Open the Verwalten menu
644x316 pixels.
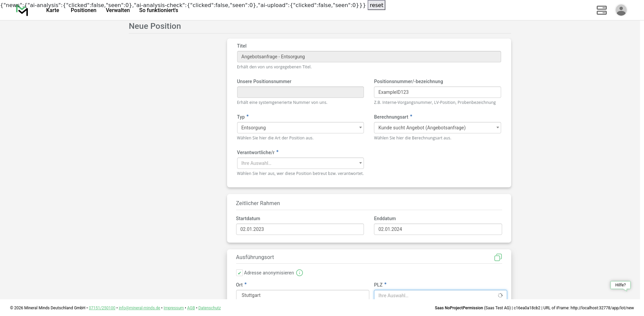pos(118,10)
